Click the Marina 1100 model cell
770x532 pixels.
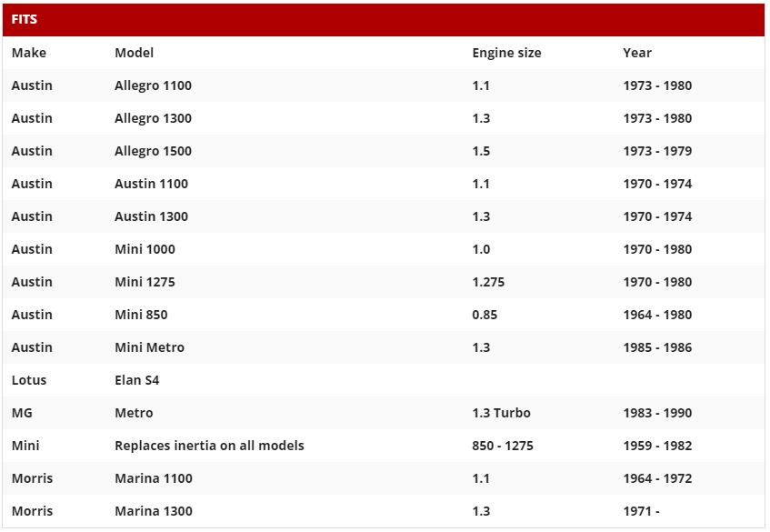[154, 478]
